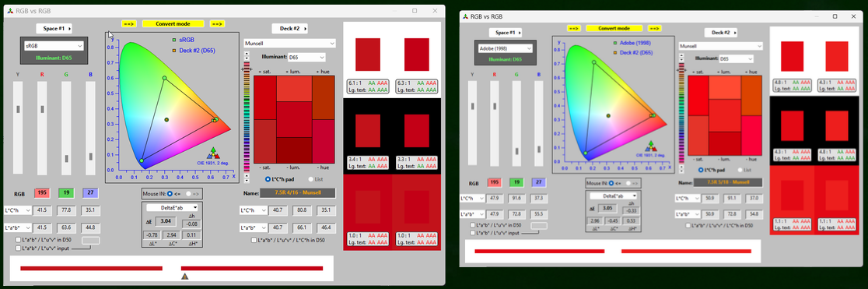Image resolution: width=868 pixels, height=289 pixels.
Task: Click the R value field showing 195 in Adobe window
Action: (x=495, y=183)
